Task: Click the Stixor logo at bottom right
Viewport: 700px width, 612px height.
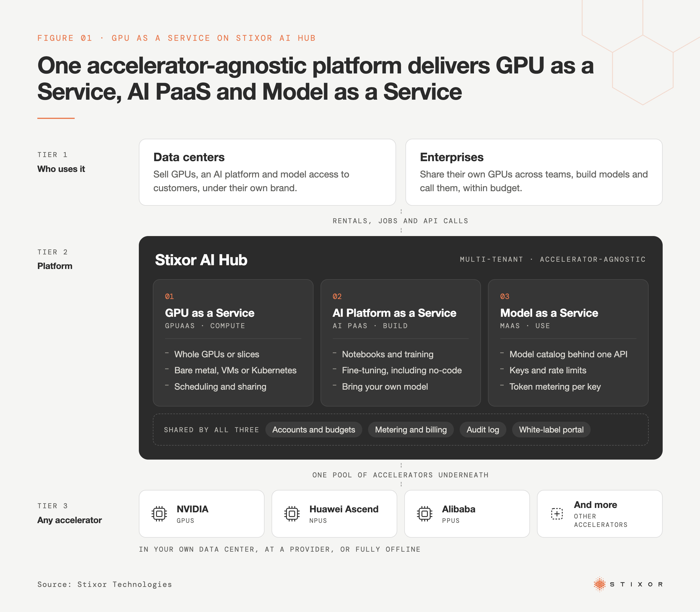Action: [x=628, y=584]
